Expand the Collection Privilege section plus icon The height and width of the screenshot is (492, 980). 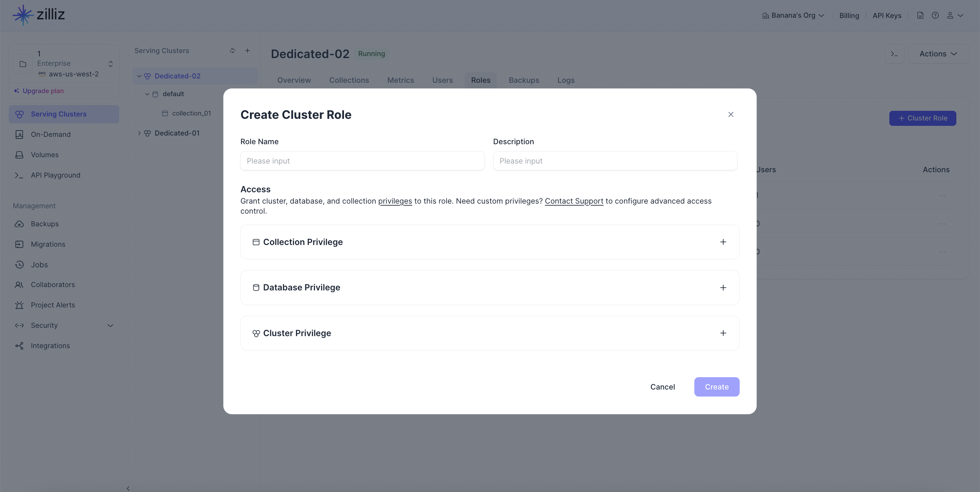(x=723, y=242)
